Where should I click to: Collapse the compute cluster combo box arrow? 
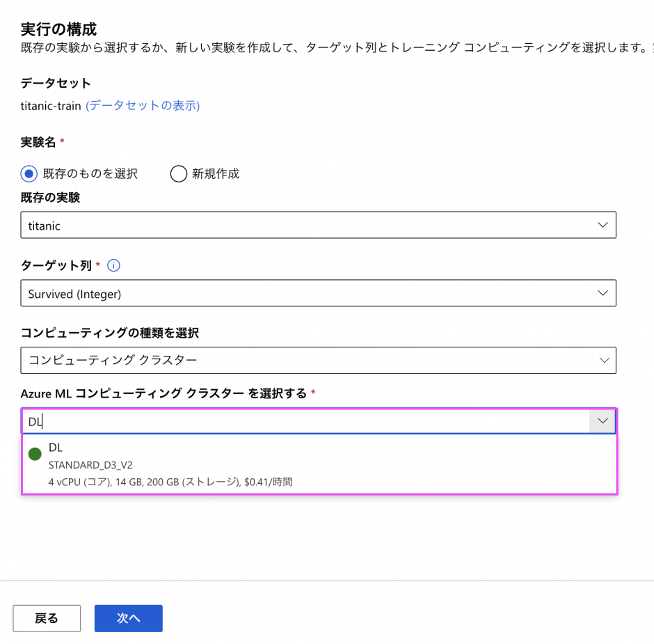click(x=603, y=421)
